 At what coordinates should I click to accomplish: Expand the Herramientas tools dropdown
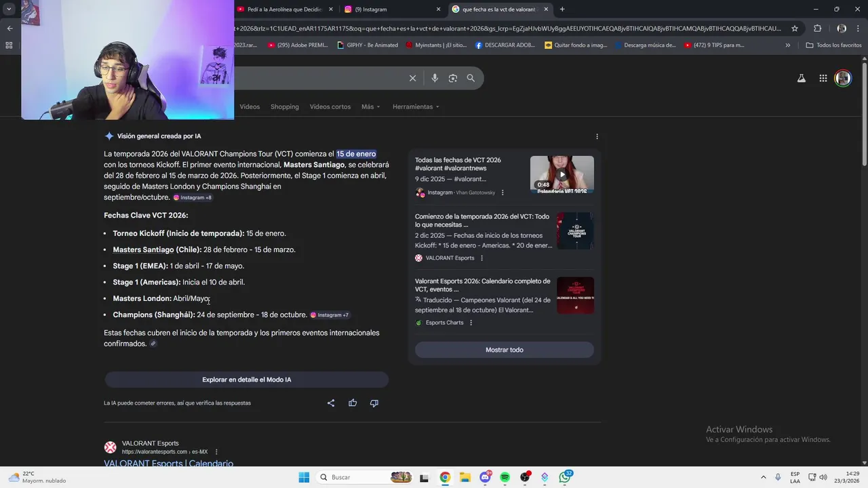(416, 107)
